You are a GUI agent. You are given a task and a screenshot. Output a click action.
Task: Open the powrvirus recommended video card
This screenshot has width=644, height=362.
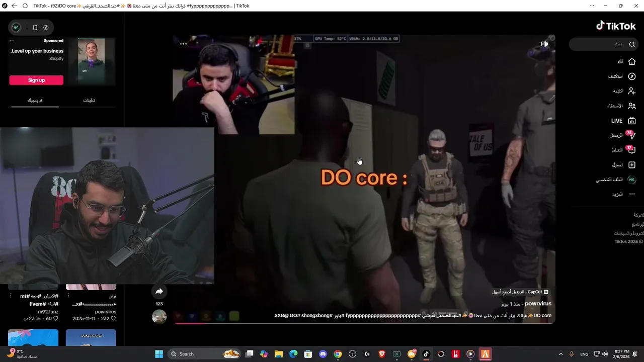point(91,303)
